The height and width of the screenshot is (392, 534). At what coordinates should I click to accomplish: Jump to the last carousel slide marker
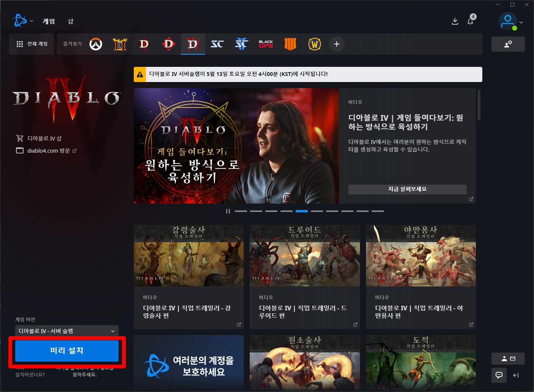click(x=378, y=211)
